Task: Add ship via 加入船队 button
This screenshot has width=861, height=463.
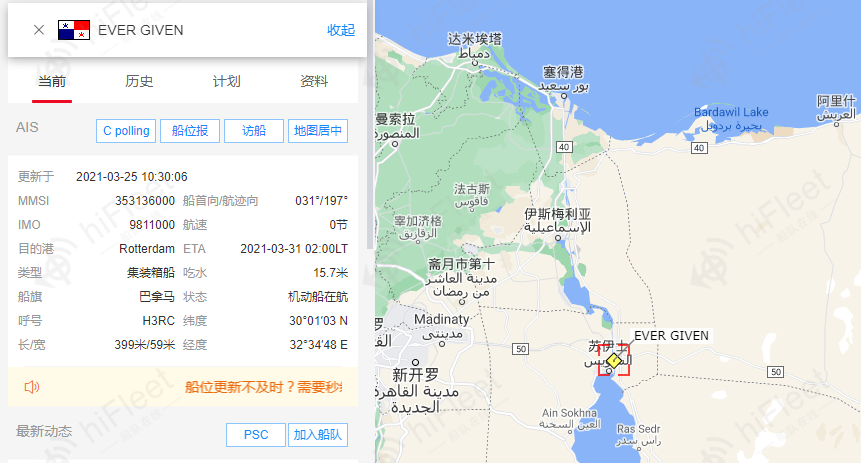Action: (318, 435)
